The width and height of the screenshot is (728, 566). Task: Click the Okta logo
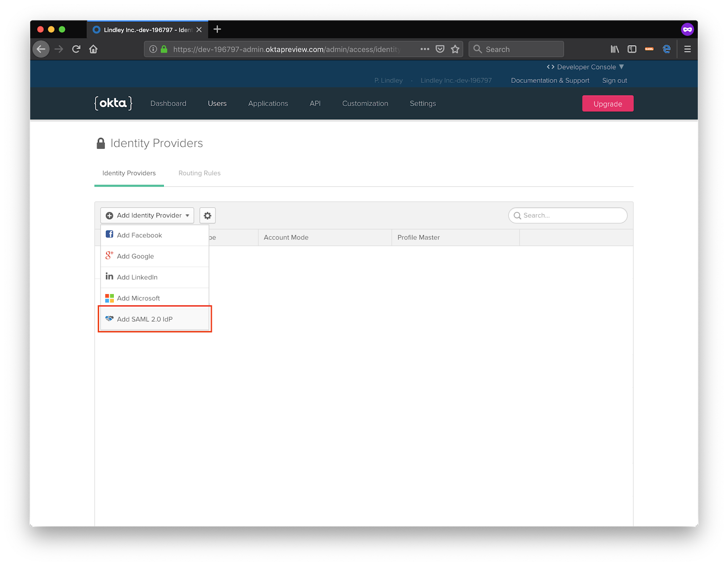113,103
